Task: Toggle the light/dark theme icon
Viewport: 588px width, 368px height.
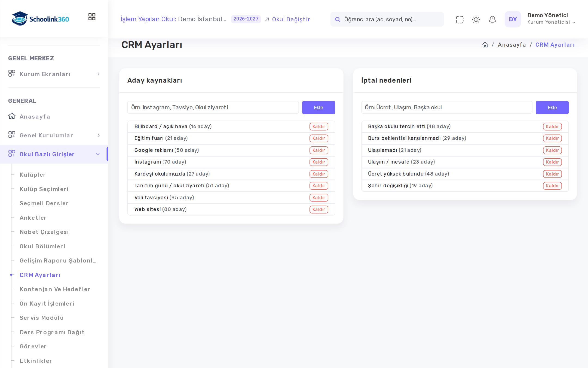Action: point(476,19)
